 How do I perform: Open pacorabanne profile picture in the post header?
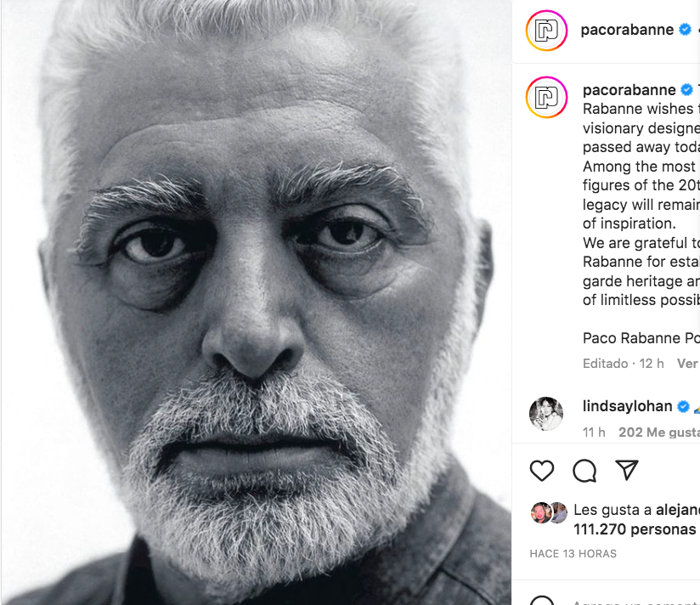[x=546, y=31]
